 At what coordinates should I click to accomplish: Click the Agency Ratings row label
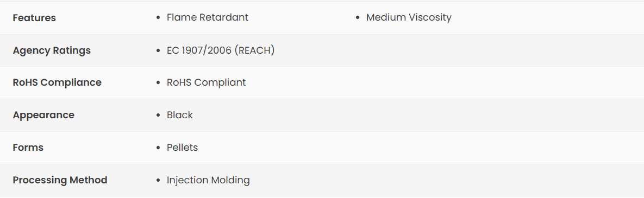click(x=52, y=50)
